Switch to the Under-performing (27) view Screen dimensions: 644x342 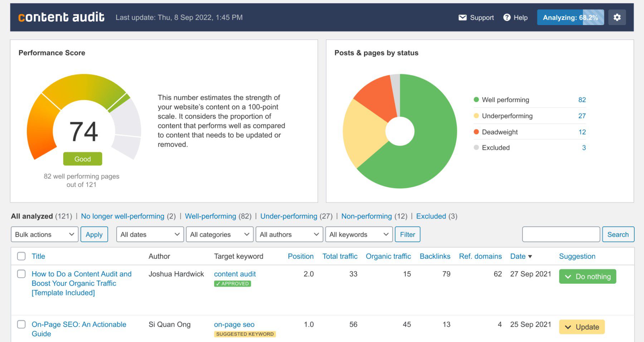pos(289,216)
